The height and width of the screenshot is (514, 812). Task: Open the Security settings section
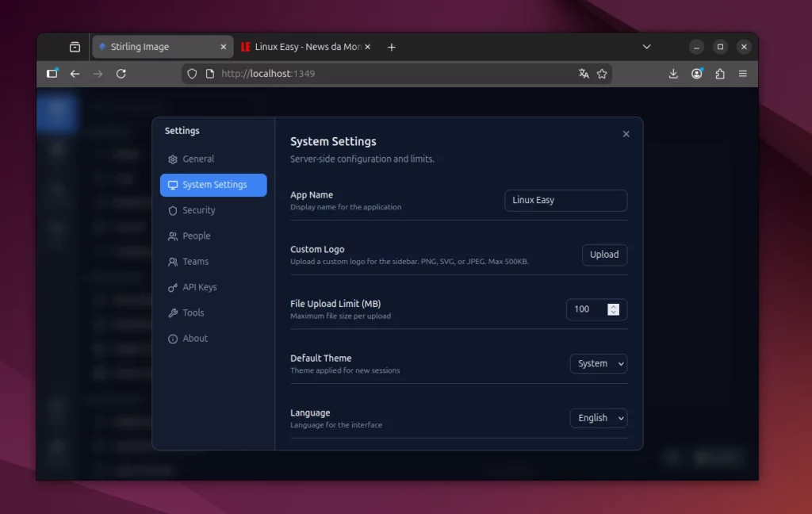(x=198, y=211)
